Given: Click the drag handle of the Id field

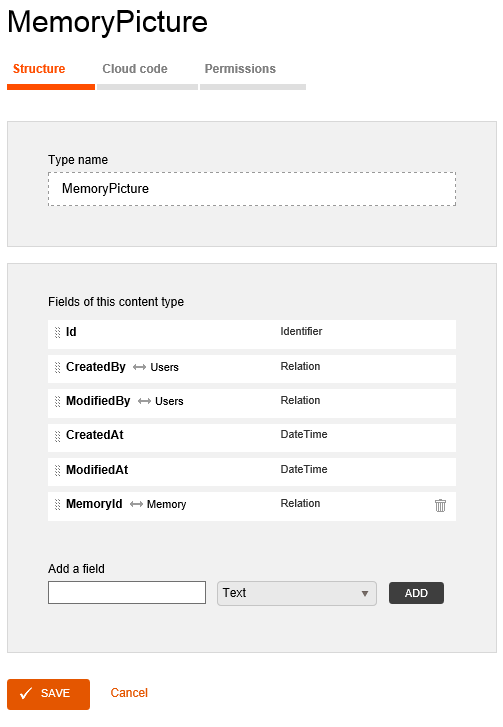Looking at the screenshot, I should 57,332.
